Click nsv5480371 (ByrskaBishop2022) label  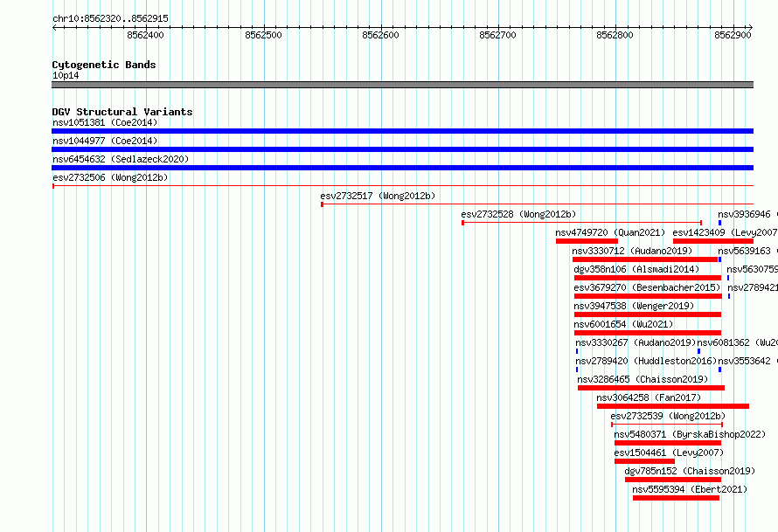(690, 434)
